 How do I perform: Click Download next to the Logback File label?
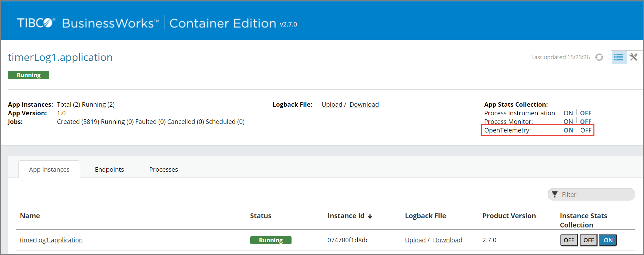(x=364, y=104)
